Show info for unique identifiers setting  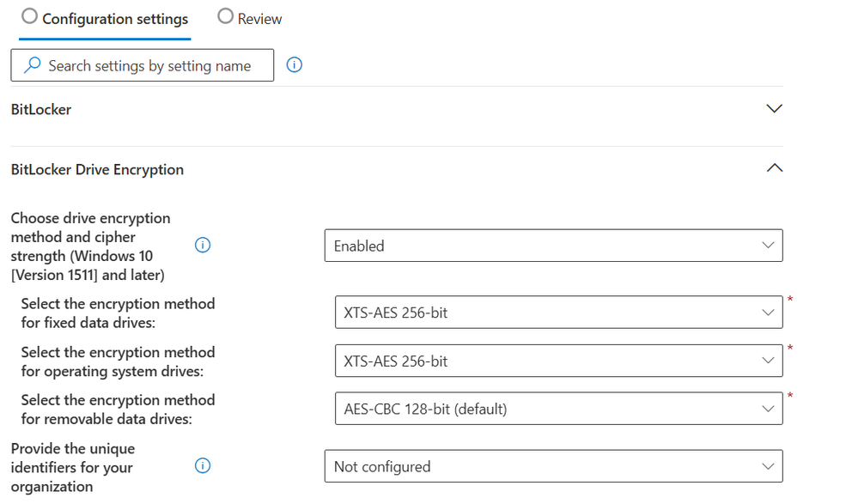(203, 466)
